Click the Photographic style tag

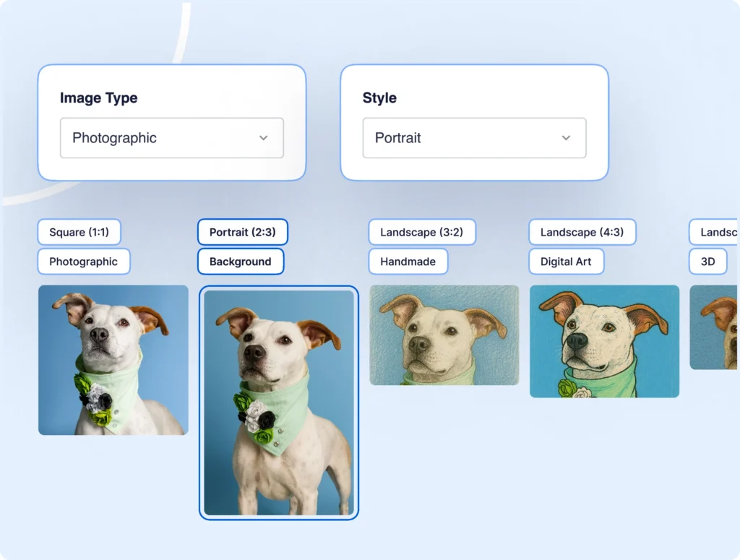pos(84,262)
